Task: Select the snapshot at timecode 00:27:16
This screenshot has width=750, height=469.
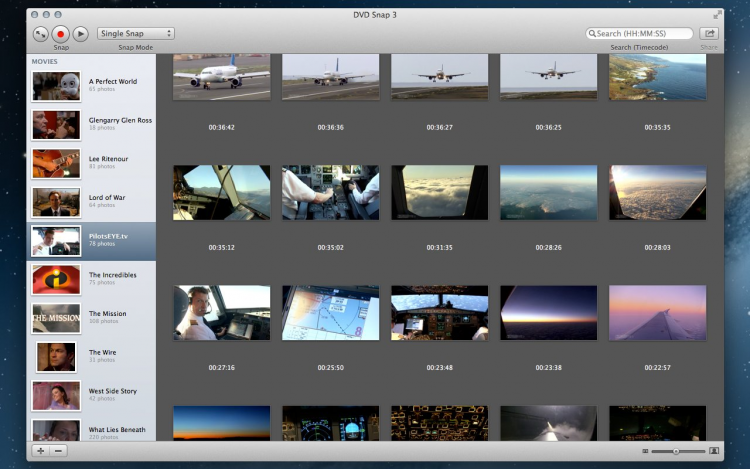Action: pos(221,313)
